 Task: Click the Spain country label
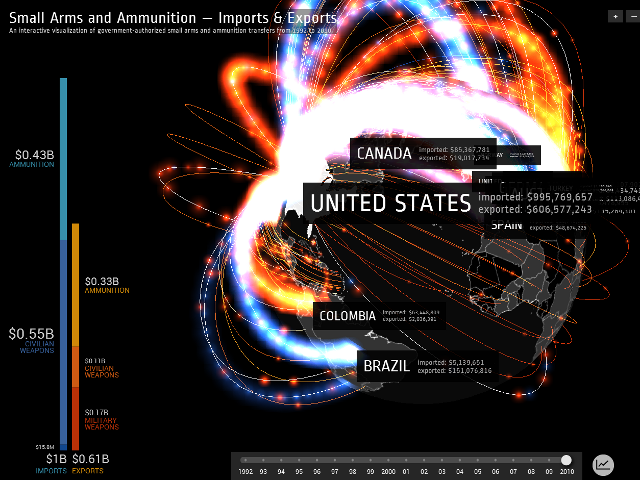(506, 226)
